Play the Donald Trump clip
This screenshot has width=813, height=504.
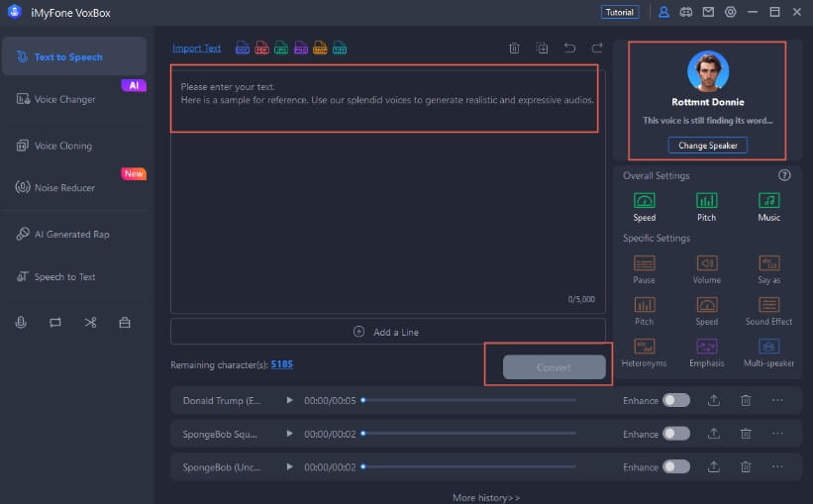click(289, 400)
